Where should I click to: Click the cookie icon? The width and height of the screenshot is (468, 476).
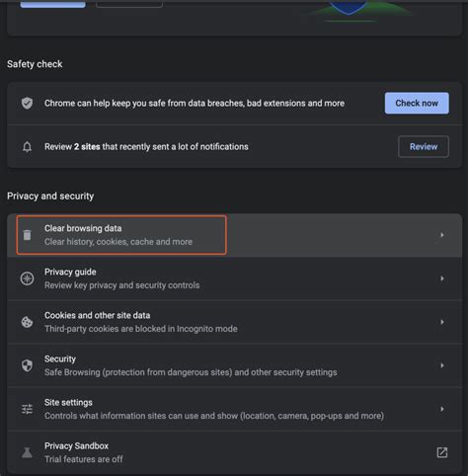pos(27,322)
